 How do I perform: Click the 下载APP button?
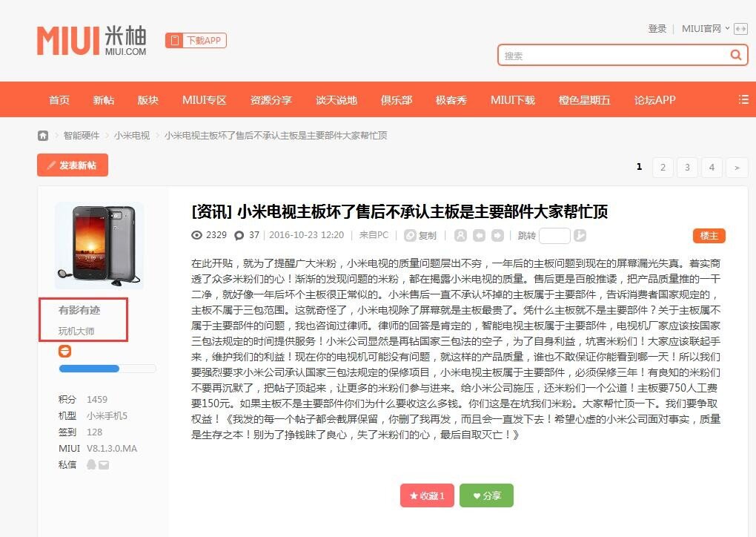point(196,41)
